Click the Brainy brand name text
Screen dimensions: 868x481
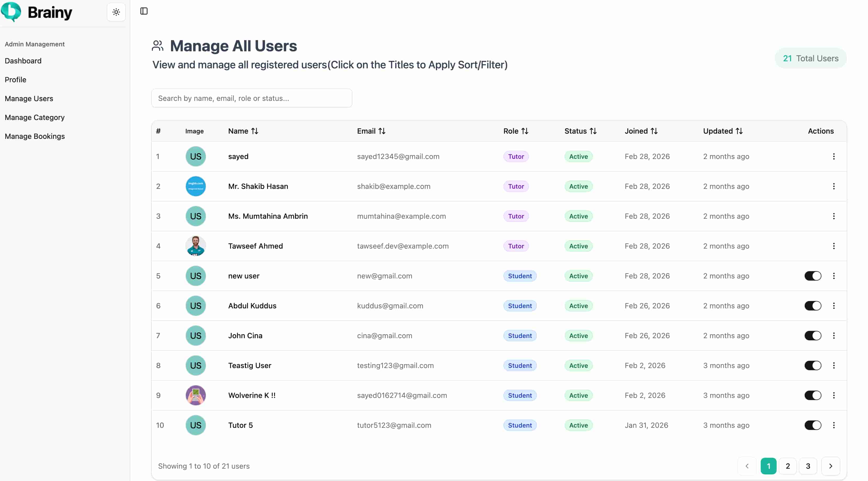point(50,13)
